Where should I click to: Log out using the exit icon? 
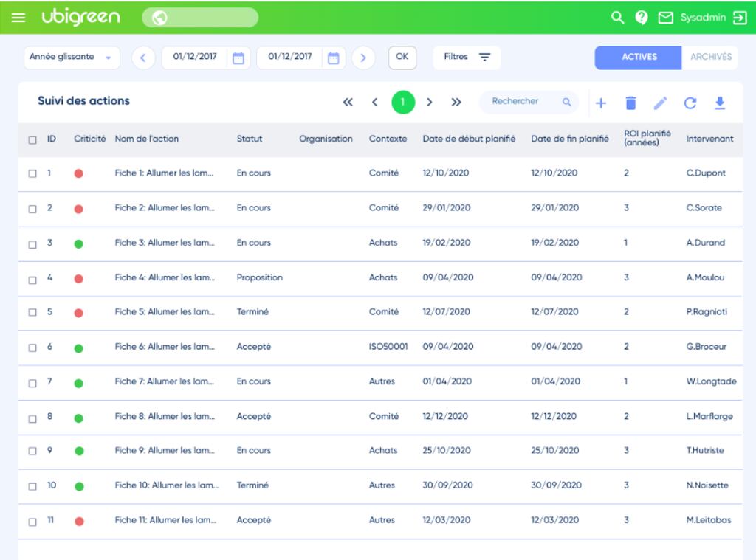click(740, 18)
